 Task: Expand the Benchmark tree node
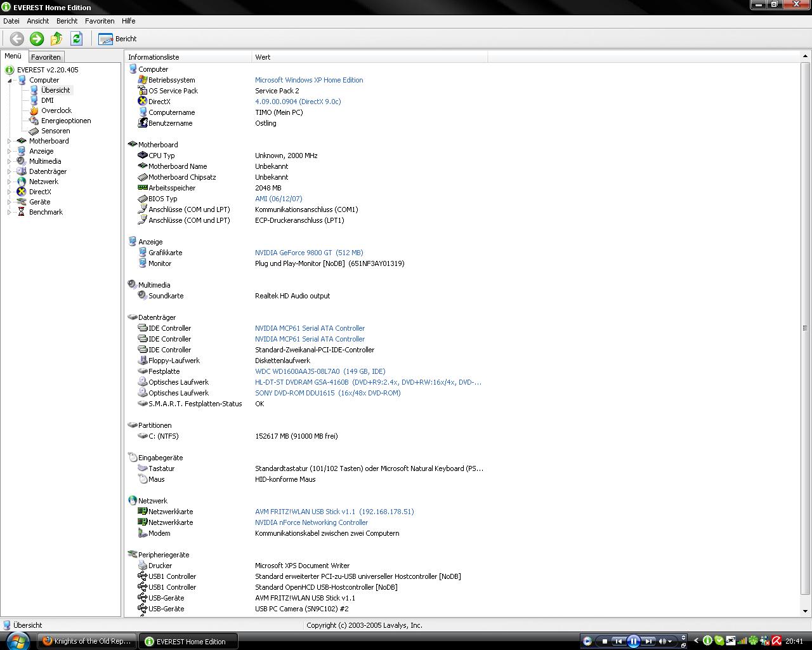pos(10,212)
